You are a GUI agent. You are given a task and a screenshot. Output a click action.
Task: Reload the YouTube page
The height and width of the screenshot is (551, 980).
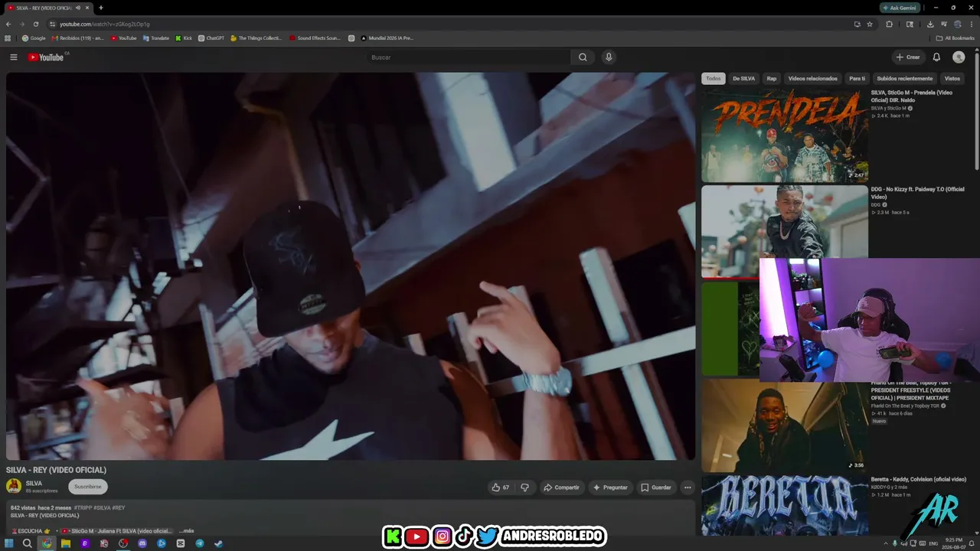pos(35,24)
